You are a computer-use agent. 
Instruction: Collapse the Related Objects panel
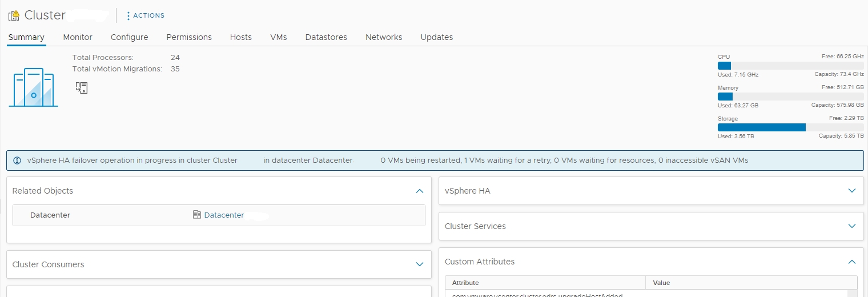pos(420,191)
